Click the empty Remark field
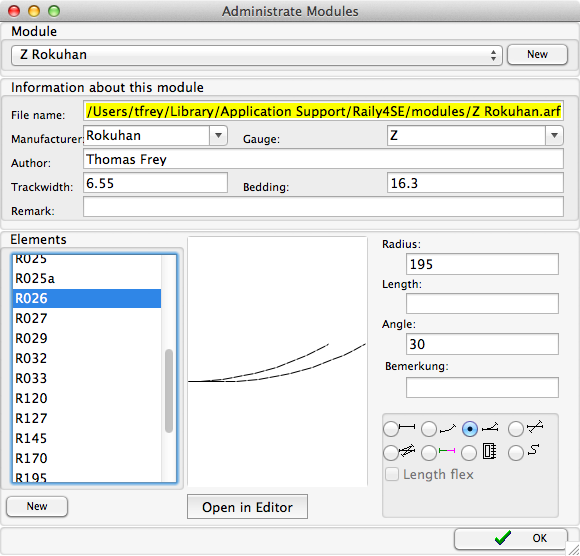Screen dimensions: 580x556 coord(323,207)
